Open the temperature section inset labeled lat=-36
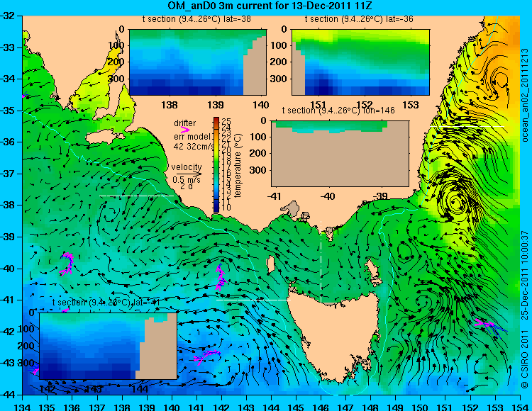Viewport: 532px width, 411px height. click(360, 62)
